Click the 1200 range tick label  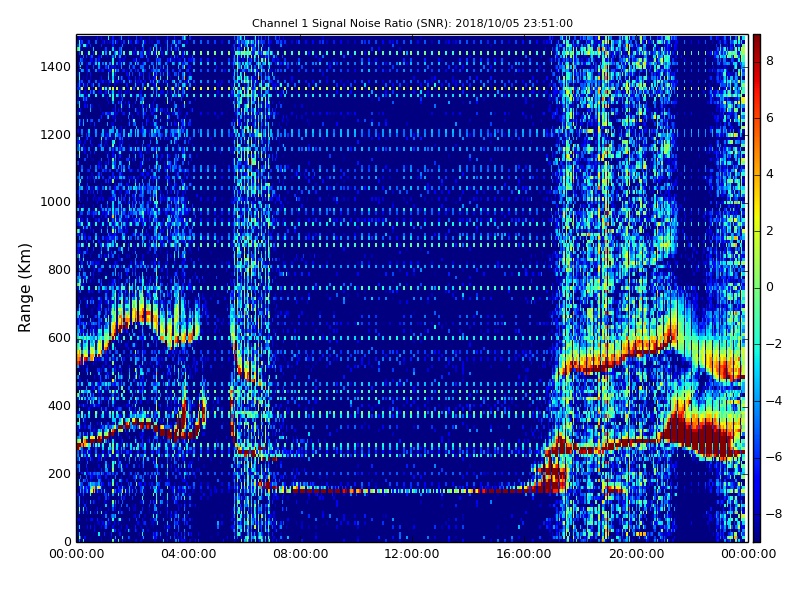click(x=56, y=135)
